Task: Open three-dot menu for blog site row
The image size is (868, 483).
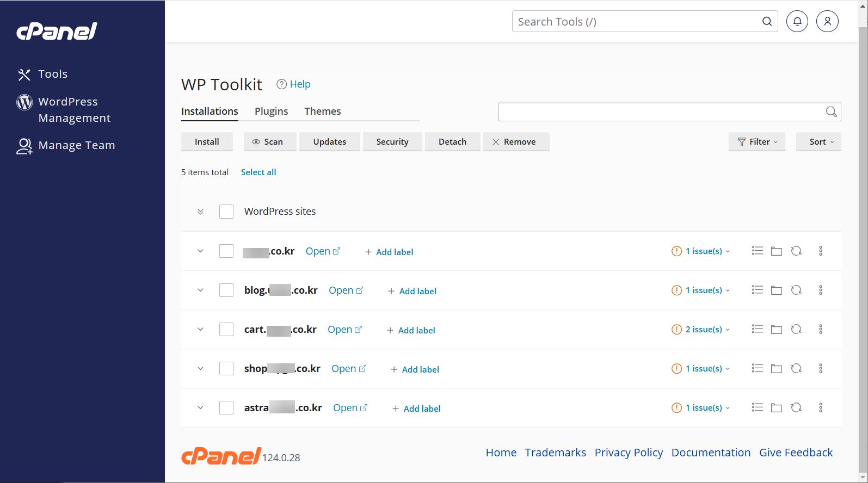Action: coord(821,290)
